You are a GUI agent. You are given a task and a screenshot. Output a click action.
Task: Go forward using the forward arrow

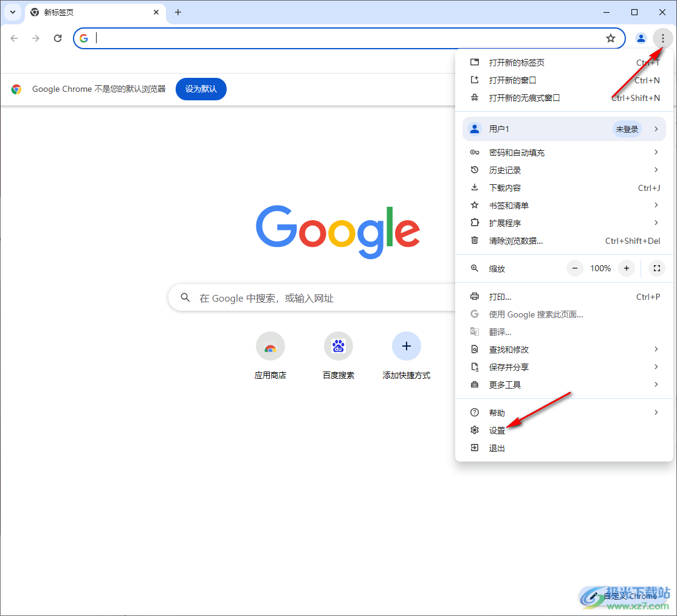(36, 38)
